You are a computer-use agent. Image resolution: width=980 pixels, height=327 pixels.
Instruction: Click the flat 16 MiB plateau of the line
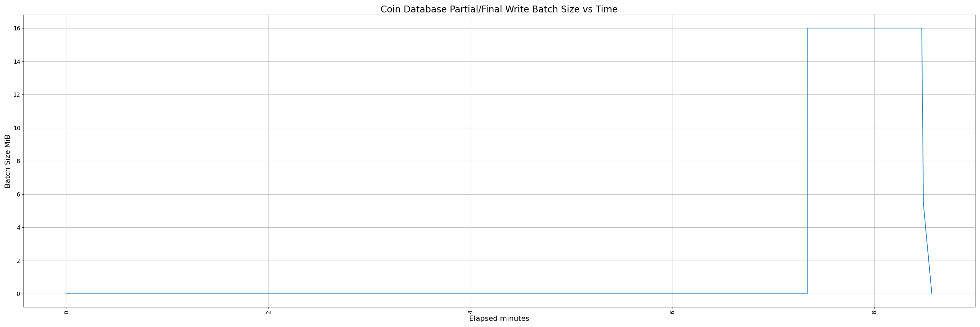(x=864, y=28)
